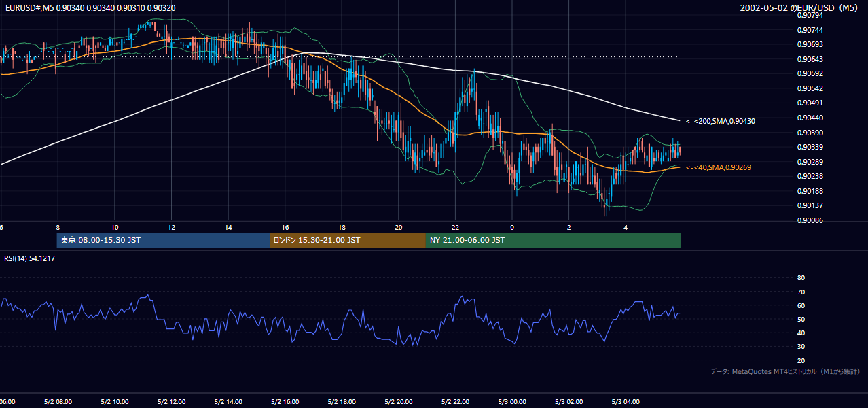This screenshot has width=868, height=408.
Task: Click price level 0.90542 on the axis
Action: (x=809, y=88)
